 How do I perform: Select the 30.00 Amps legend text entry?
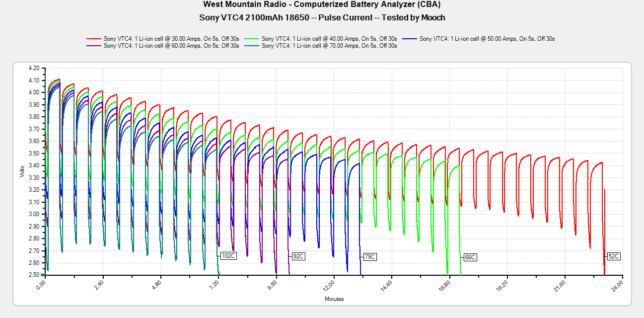[171, 38]
